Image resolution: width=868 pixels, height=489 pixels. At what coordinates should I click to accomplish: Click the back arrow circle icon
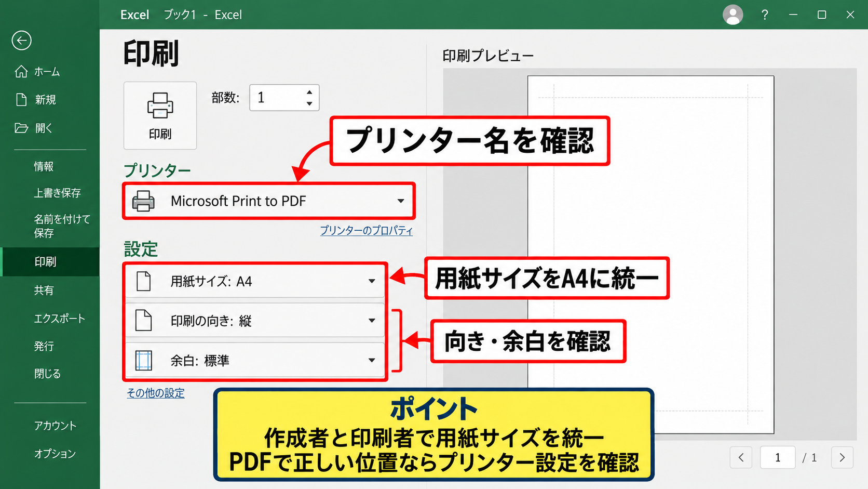(x=21, y=41)
